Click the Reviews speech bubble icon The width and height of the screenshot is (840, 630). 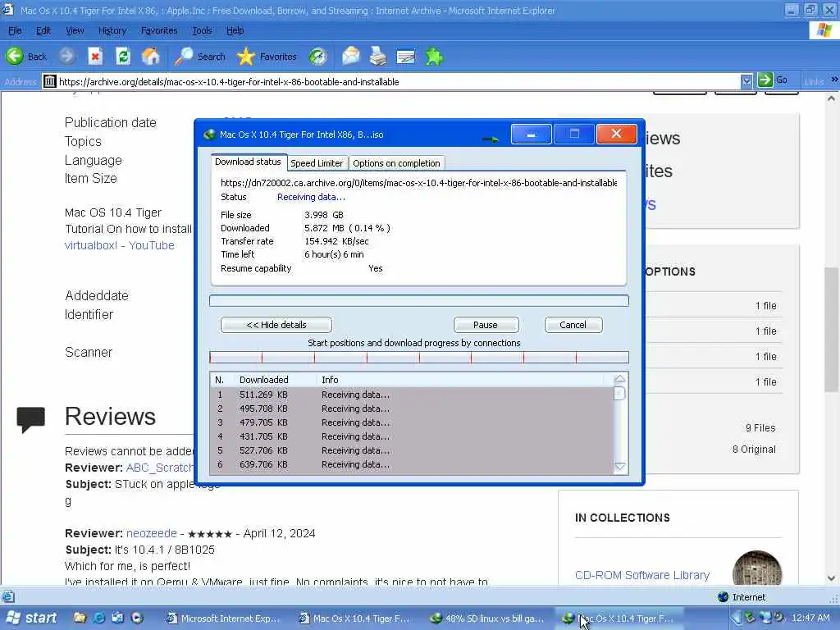click(30, 419)
